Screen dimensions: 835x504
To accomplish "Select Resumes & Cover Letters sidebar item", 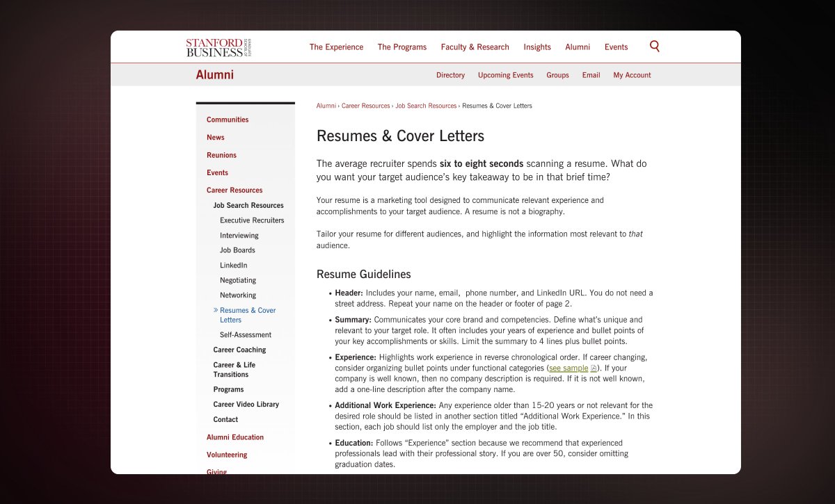I will [248, 315].
